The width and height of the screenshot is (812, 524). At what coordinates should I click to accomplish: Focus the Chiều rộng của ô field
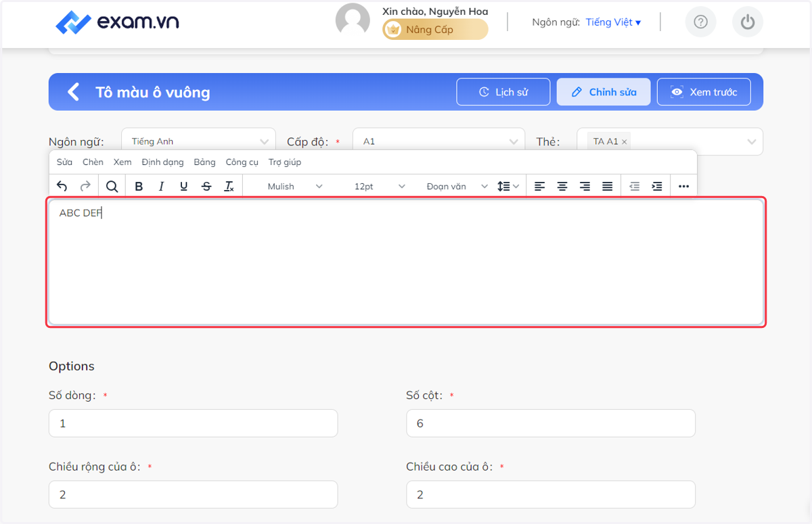pos(193,495)
